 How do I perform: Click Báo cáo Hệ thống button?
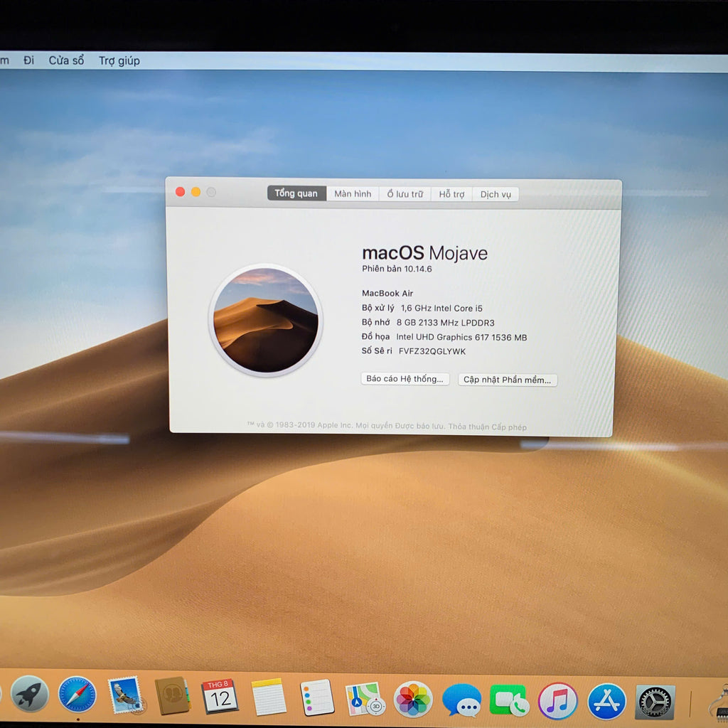[405, 378]
